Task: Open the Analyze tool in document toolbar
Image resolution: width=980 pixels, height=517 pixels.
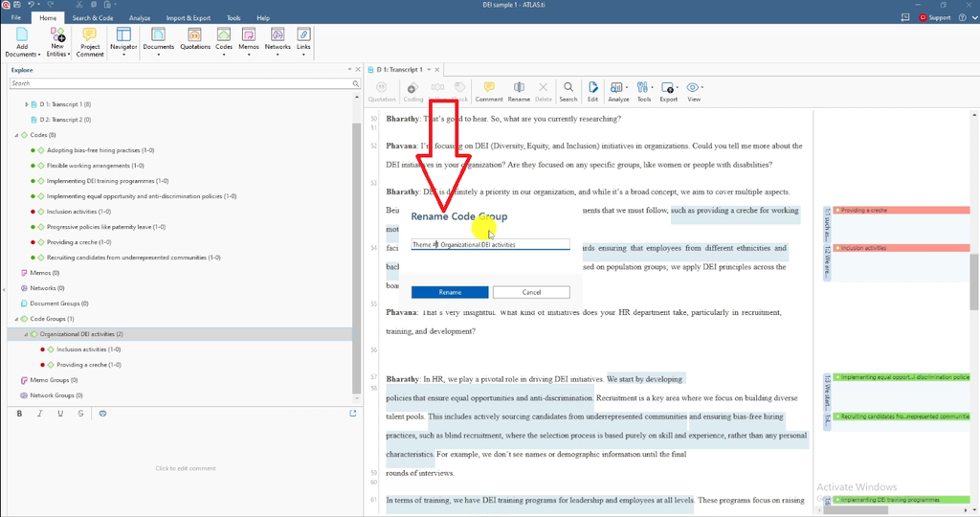Action: coord(618,91)
